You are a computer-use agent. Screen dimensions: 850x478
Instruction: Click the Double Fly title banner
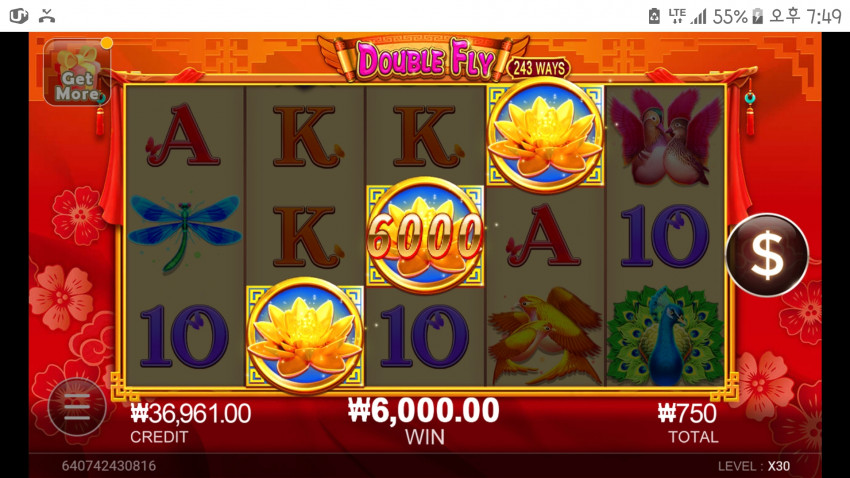coord(424,59)
